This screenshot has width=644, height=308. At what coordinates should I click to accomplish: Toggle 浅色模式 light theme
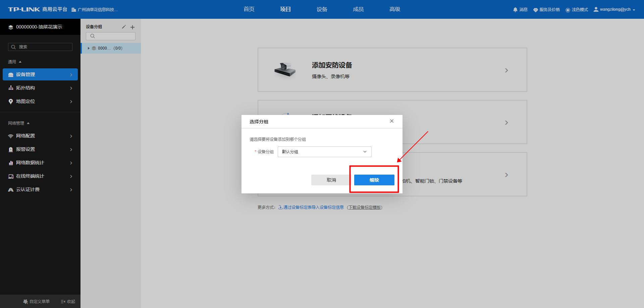click(577, 10)
